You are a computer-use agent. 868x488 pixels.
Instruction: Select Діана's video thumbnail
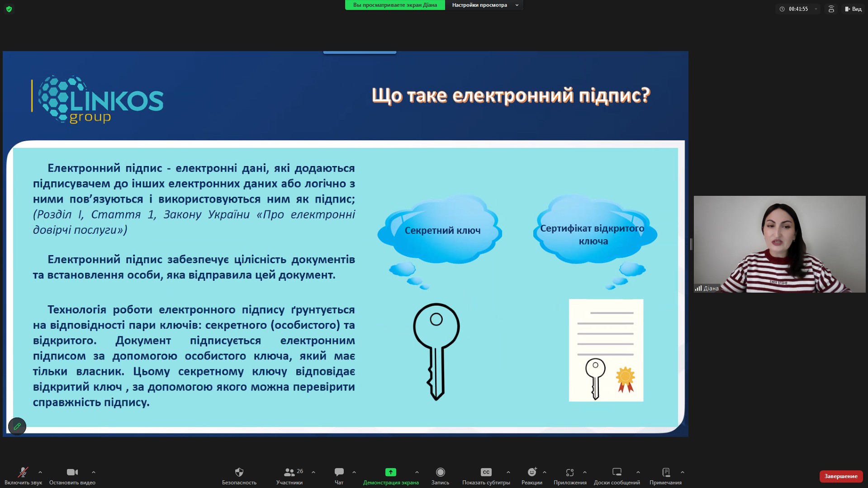(x=779, y=244)
